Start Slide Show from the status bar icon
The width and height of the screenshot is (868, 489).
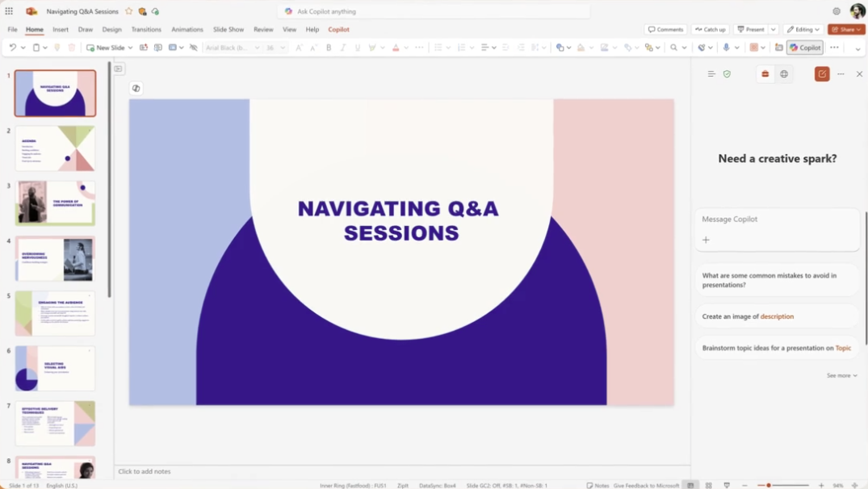[726, 485]
